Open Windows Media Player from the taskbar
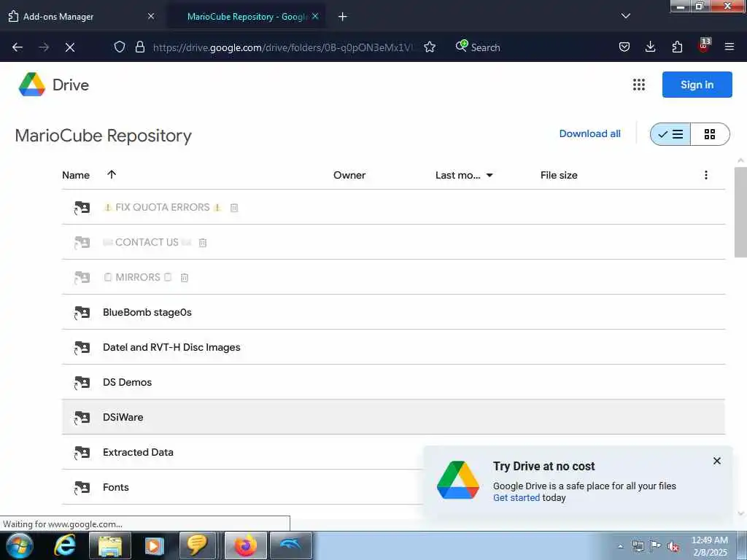747x560 pixels. coord(153,545)
